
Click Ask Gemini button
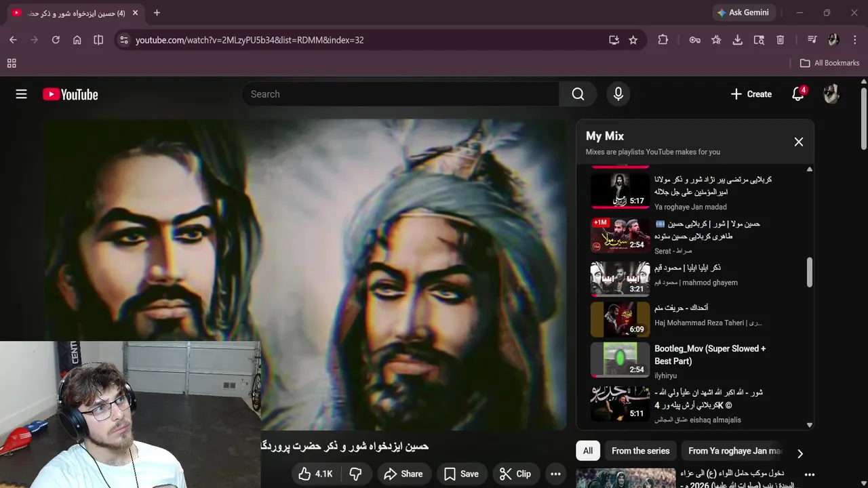coord(744,12)
